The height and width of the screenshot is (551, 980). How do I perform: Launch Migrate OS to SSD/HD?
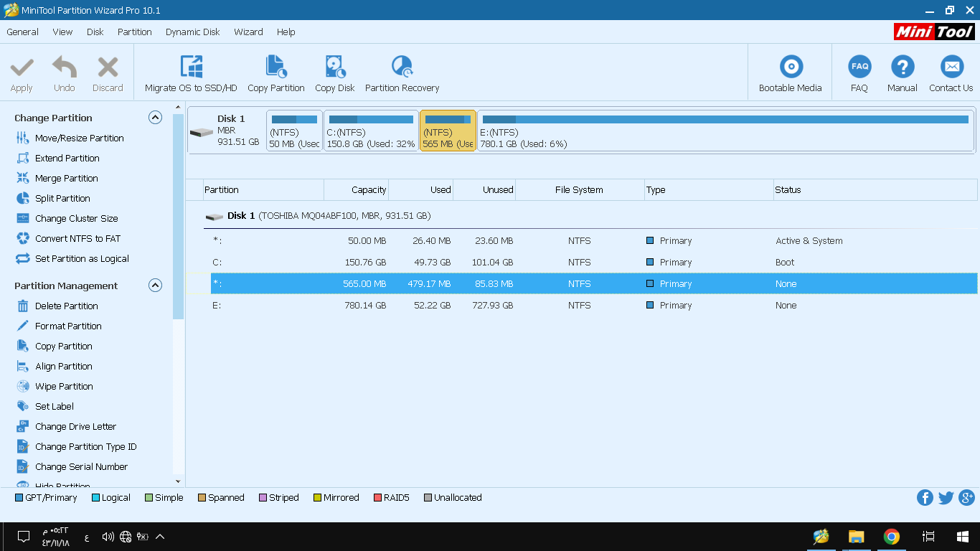191,74
